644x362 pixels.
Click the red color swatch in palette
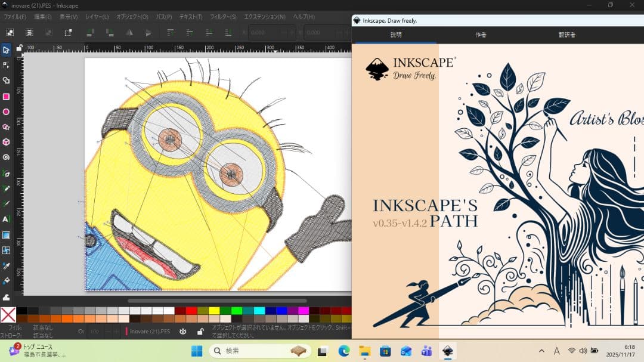coord(191,311)
